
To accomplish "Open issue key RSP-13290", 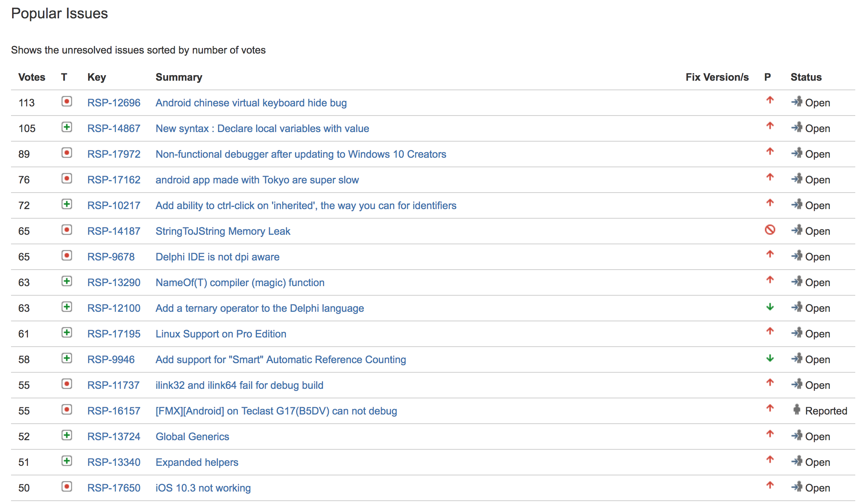I will coord(114,282).
